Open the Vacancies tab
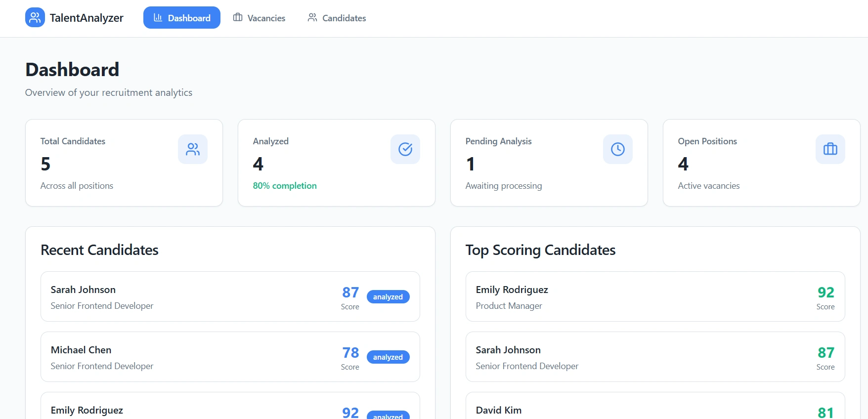 (260, 18)
